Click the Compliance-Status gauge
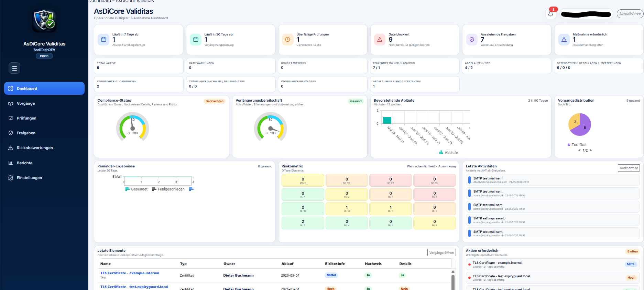Viewport: 644px width, 290px height. click(x=132, y=127)
